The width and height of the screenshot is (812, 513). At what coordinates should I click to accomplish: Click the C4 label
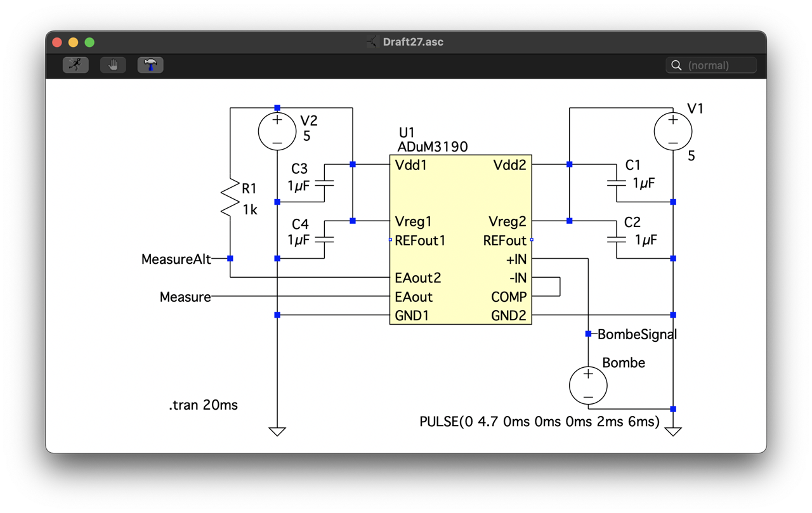pos(300,224)
